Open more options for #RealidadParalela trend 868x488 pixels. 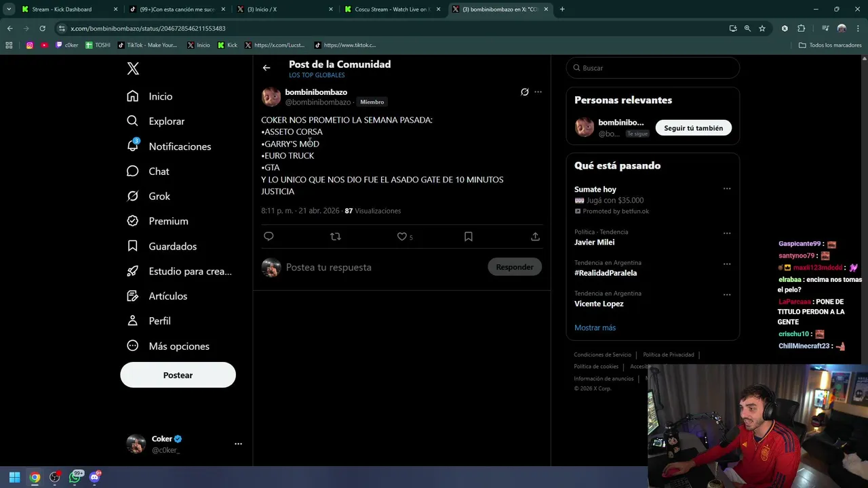pos(727,264)
